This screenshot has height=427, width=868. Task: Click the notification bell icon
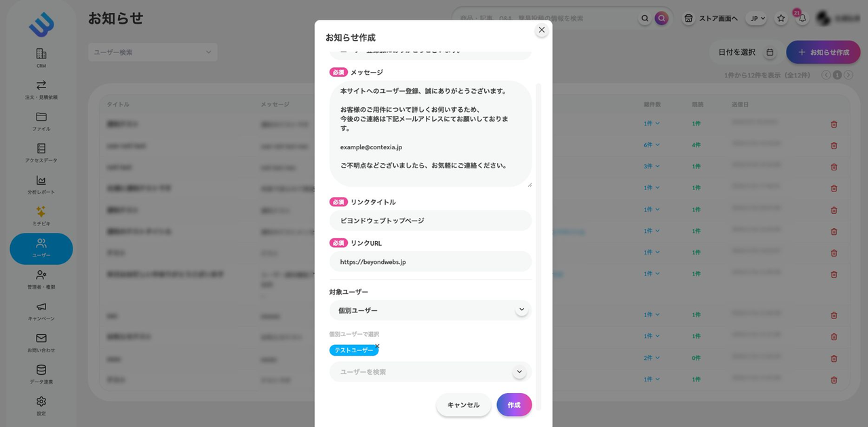coord(802,18)
